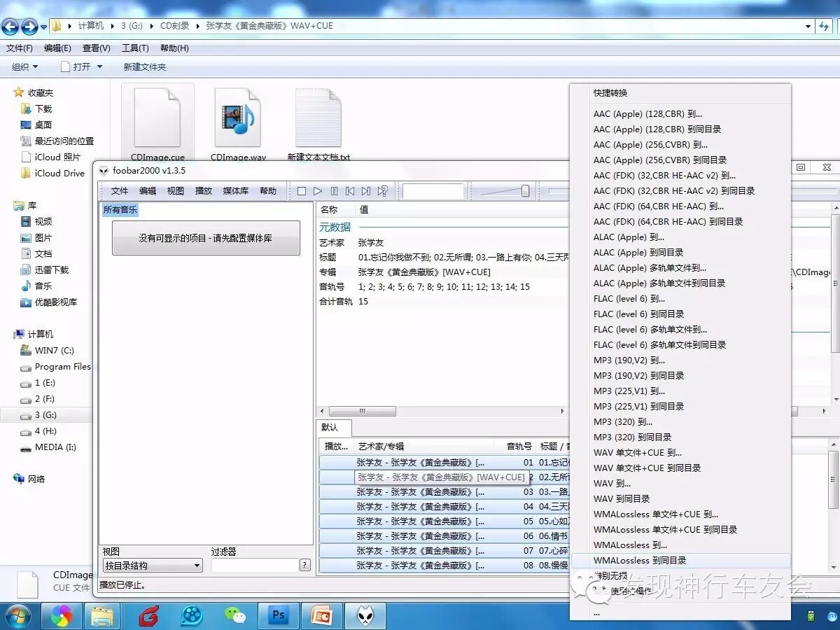Choose WMALossless 到同目录 preset

[680, 560]
